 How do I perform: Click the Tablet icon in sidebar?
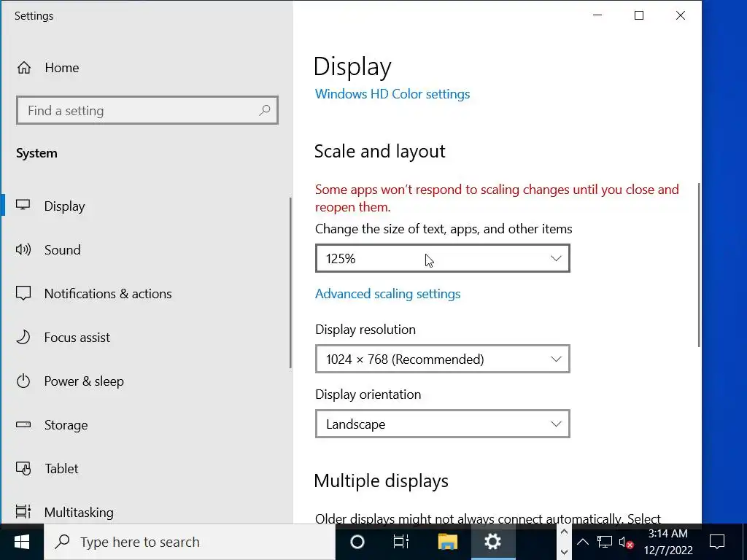[x=23, y=469]
